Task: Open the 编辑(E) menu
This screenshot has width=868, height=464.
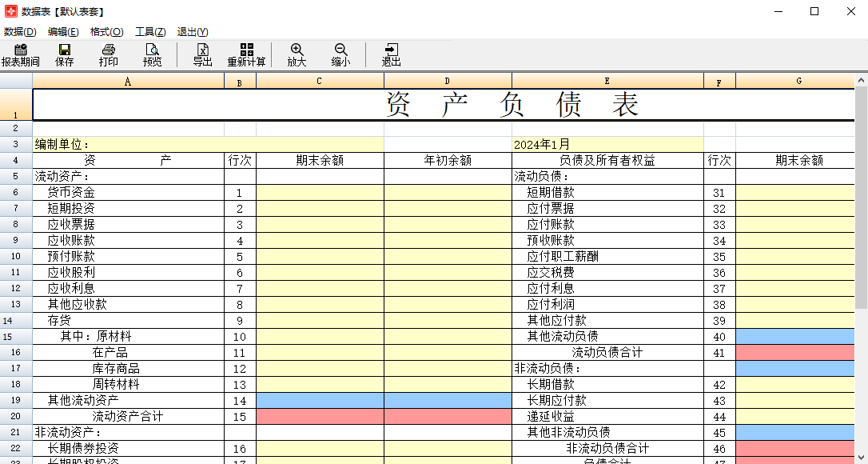Action: point(63,31)
